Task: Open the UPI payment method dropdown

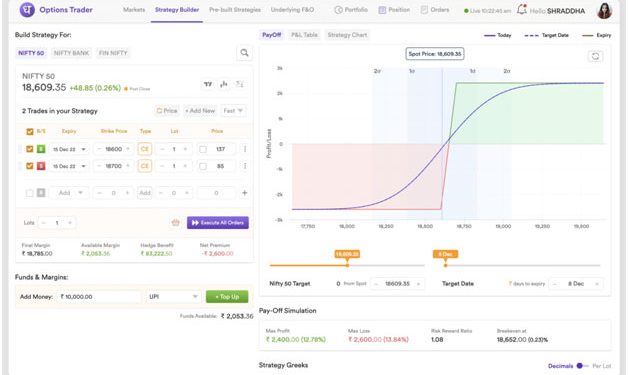Action: click(x=173, y=296)
